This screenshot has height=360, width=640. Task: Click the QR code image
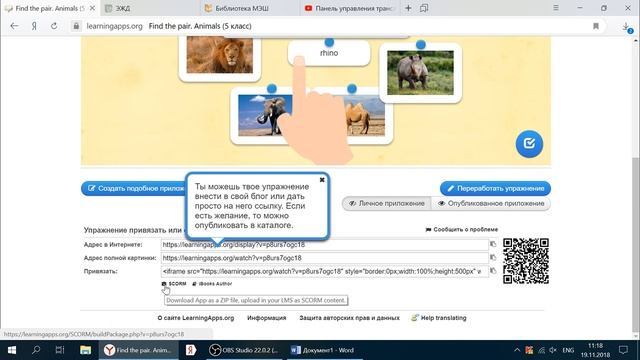click(x=526, y=261)
